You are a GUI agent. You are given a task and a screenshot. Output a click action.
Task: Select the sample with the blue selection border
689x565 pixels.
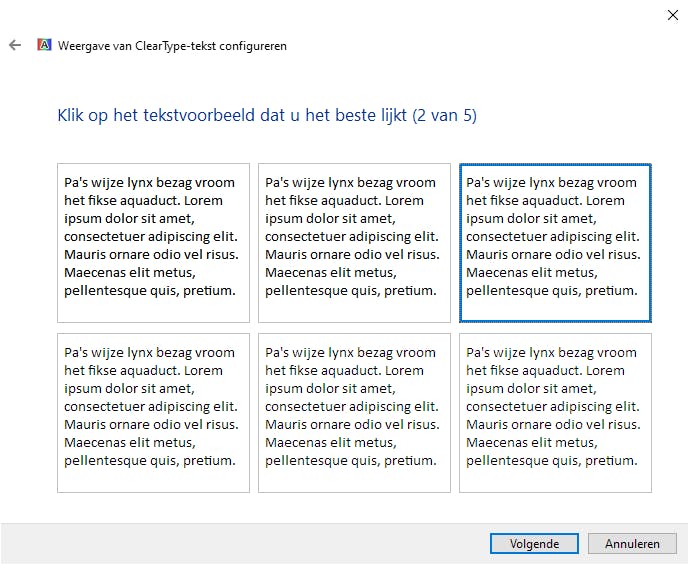555,242
